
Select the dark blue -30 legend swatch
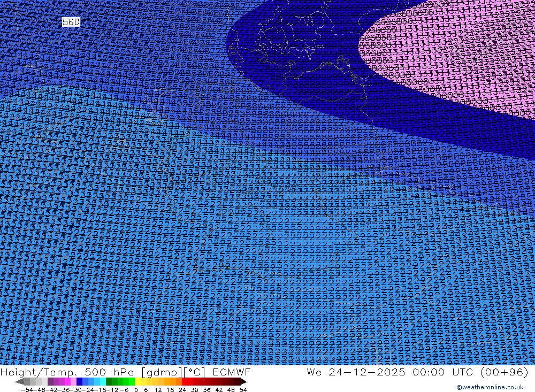(79, 381)
